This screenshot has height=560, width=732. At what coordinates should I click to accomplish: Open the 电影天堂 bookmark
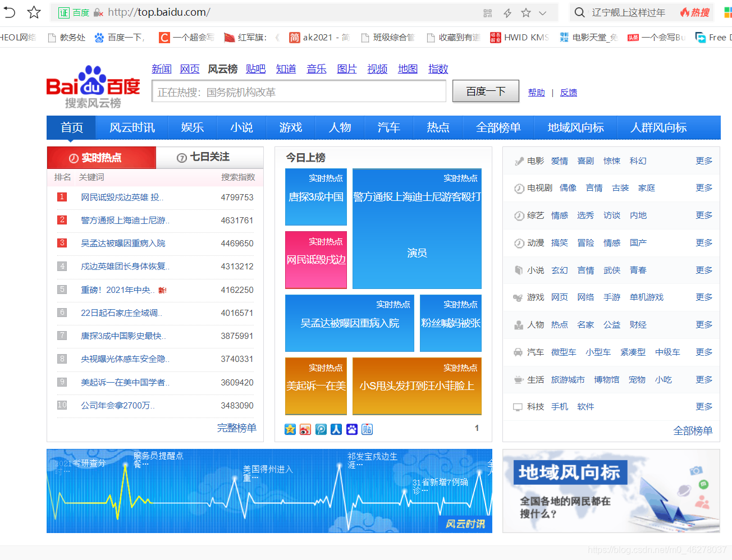coord(588,37)
